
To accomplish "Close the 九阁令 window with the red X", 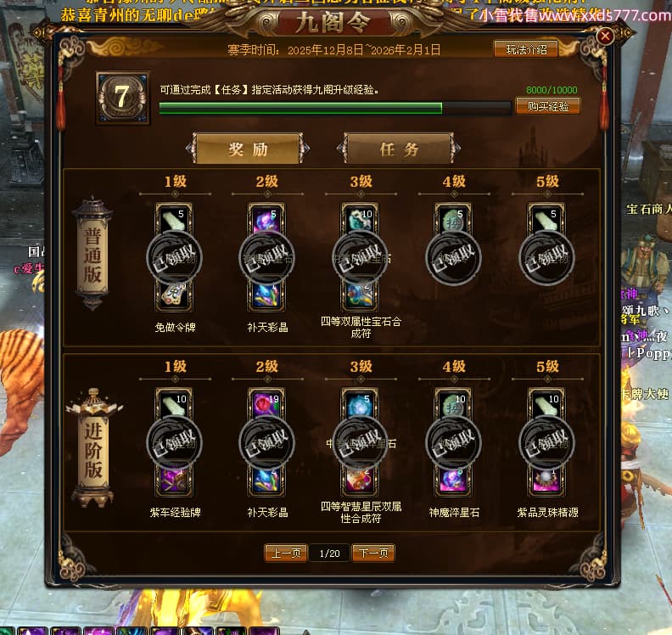I will tap(605, 36).
